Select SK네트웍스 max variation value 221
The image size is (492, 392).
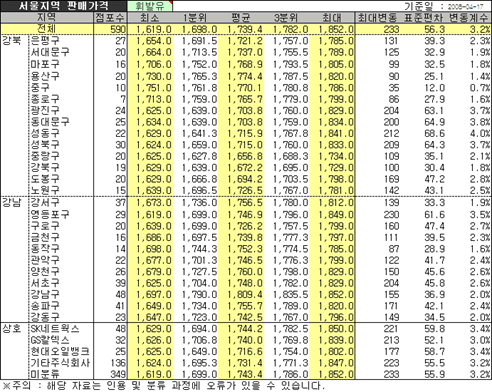pos(391,329)
